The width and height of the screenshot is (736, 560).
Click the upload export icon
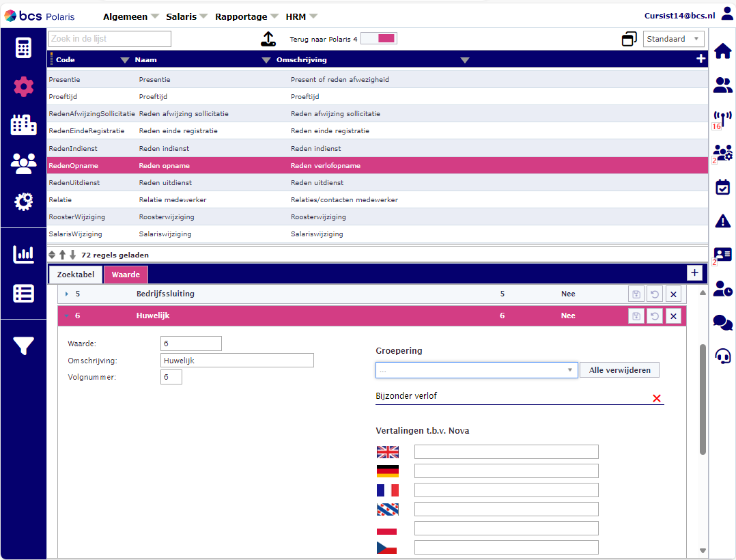[x=268, y=39]
